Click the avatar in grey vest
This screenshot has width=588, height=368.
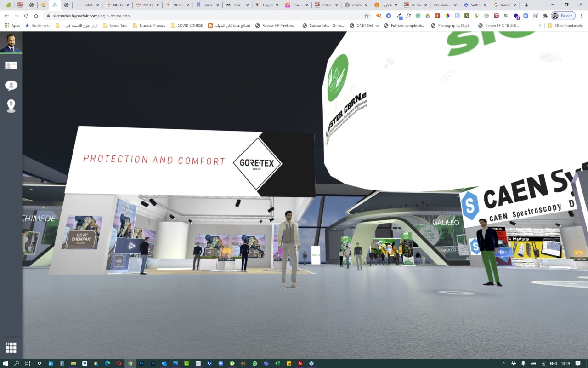click(288, 250)
